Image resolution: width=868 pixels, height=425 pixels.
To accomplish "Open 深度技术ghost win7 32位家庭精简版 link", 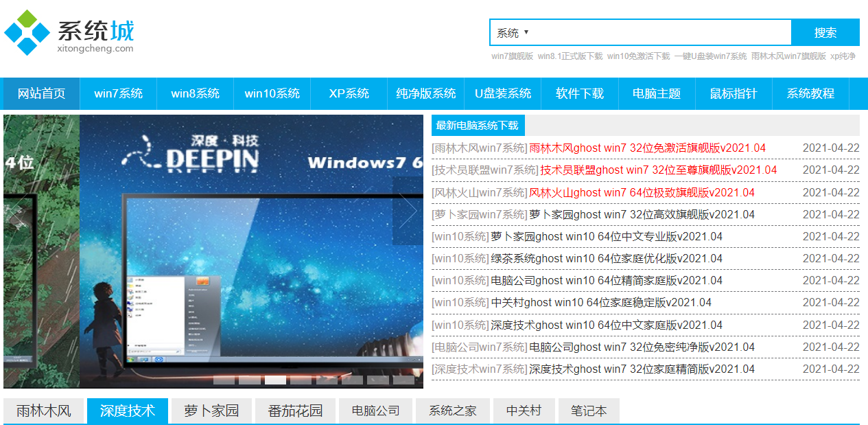I will pos(642,369).
